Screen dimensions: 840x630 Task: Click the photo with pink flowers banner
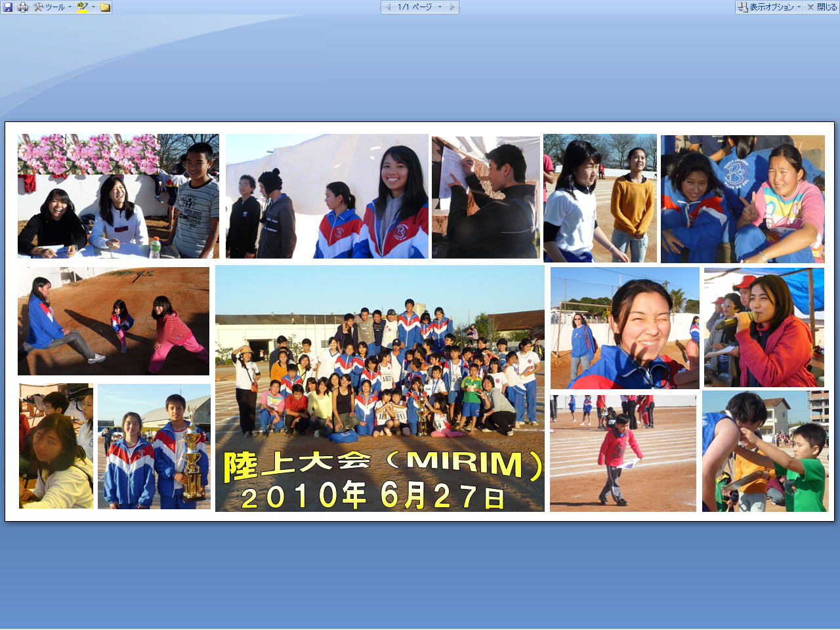pyautogui.click(x=119, y=196)
